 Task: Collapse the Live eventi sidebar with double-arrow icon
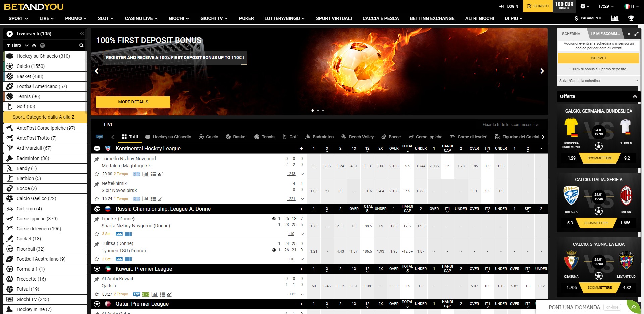coord(82,33)
